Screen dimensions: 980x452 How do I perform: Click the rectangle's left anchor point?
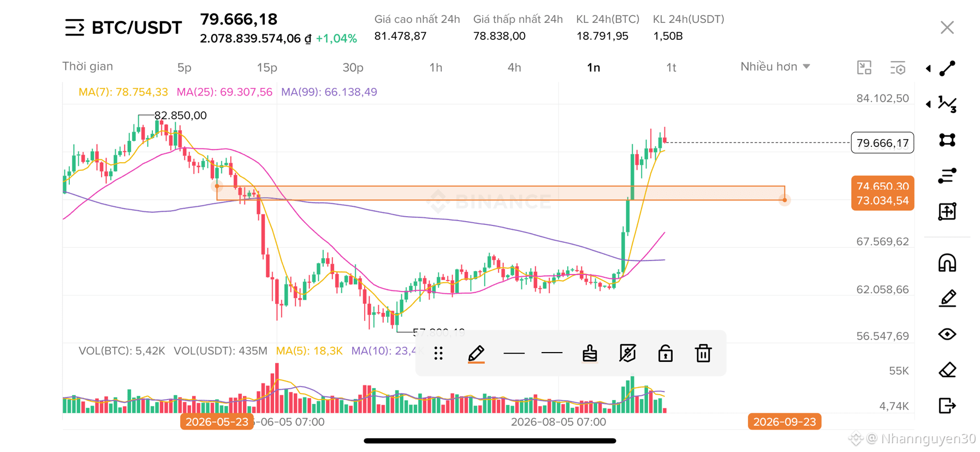point(217,186)
